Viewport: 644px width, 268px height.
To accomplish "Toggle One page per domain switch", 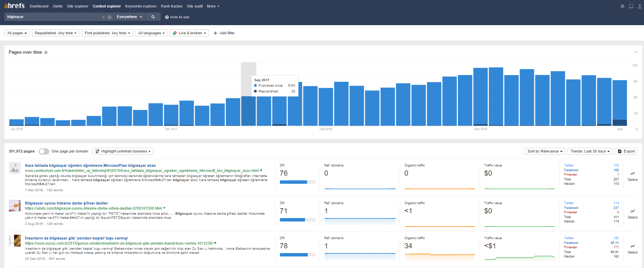I will (x=44, y=151).
